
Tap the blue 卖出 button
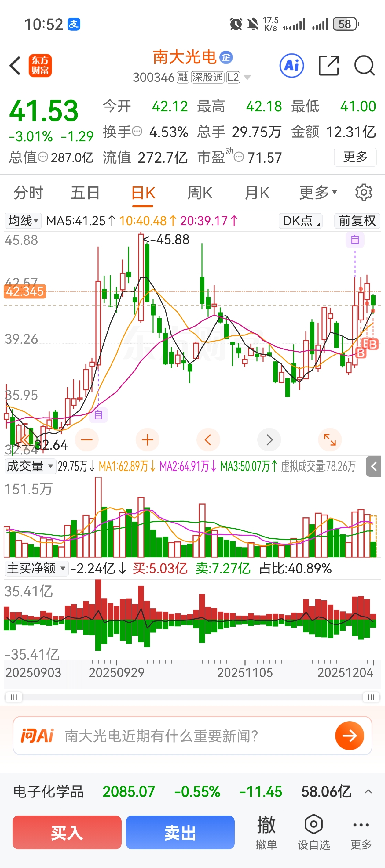pos(180,832)
